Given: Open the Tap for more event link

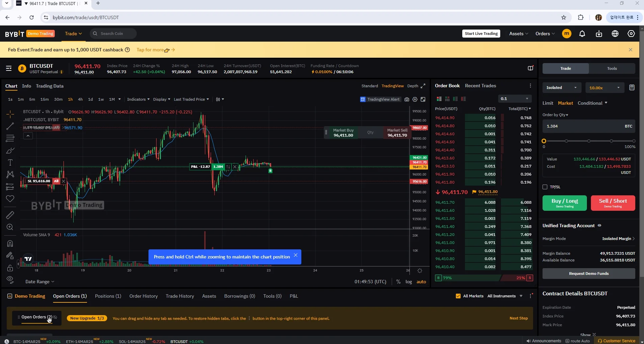Looking at the screenshot, I should coord(156,50).
